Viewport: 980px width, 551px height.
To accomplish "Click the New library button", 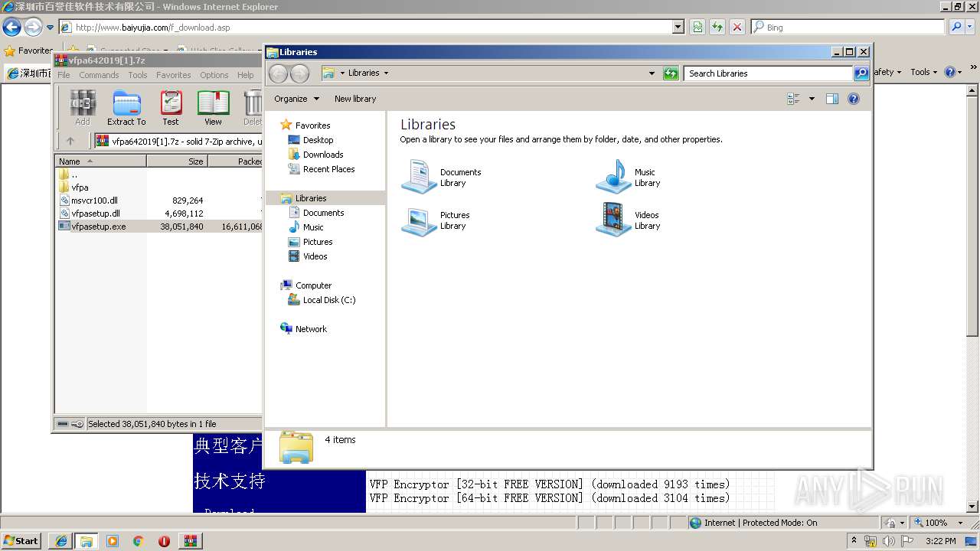I will coord(355,99).
